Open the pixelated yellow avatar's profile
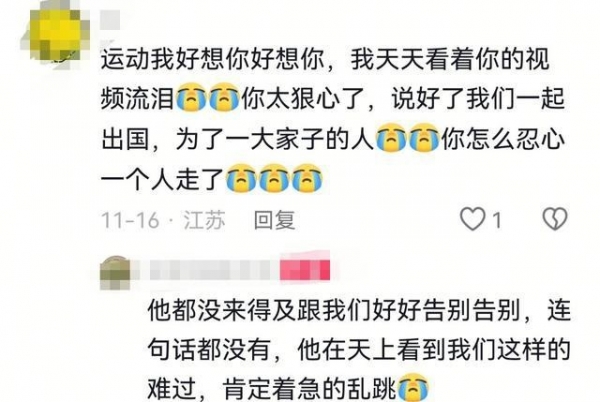Screen dimensions: 600x402 (57, 36)
